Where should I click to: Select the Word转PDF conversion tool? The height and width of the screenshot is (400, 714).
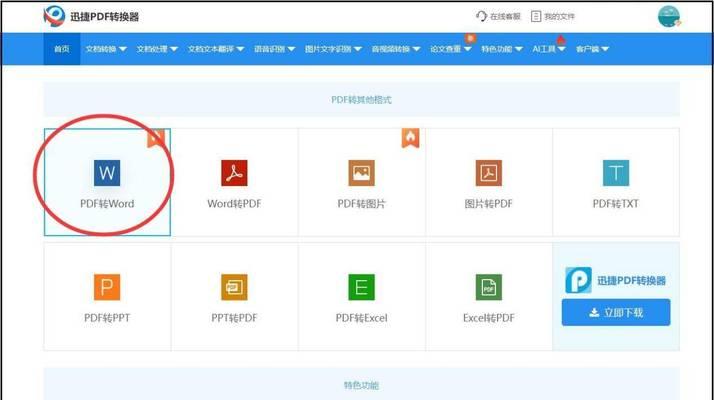[x=235, y=182]
